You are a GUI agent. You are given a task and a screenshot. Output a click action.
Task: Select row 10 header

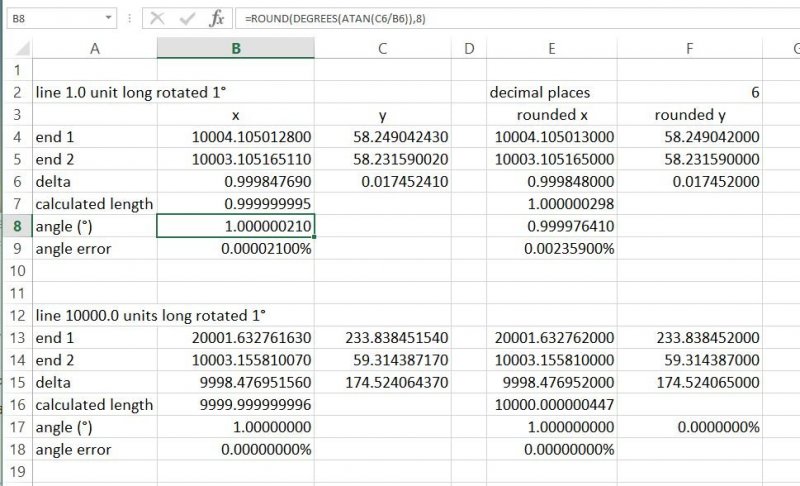click(x=17, y=270)
